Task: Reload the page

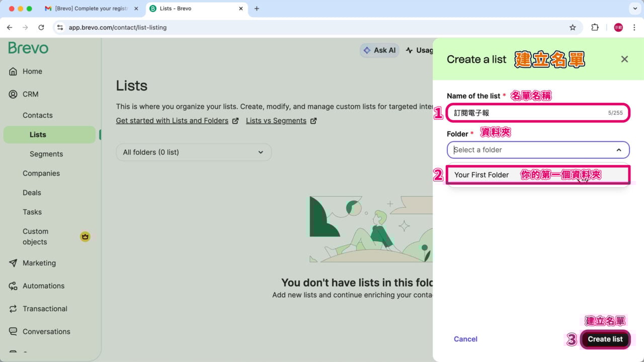Action: 41,27
